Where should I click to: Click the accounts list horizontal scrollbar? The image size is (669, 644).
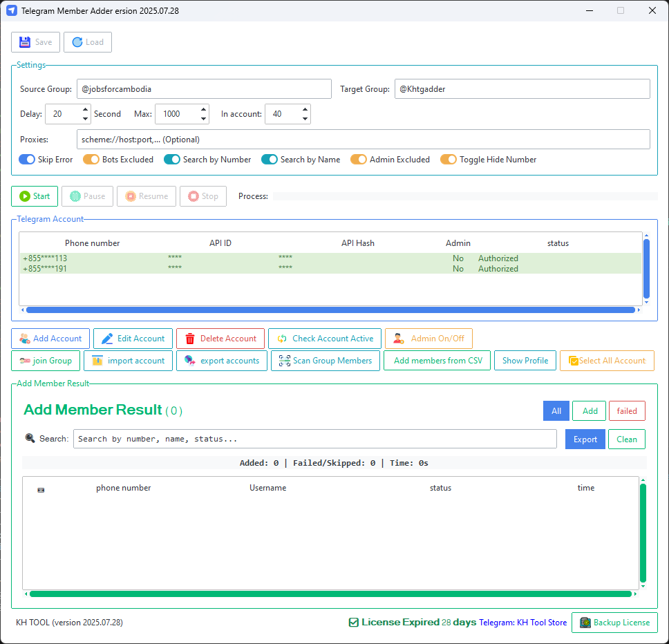click(330, 310)
